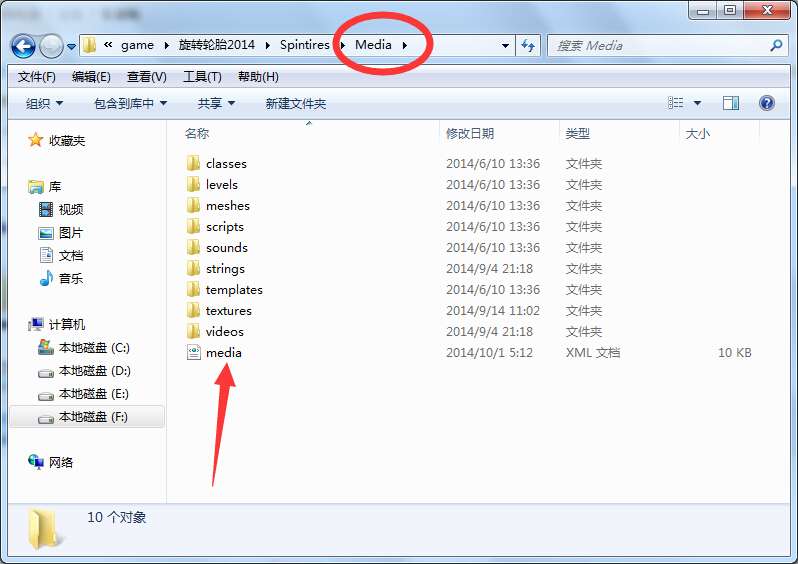The height and width of the screenshot is (564, 798).
Task: Select the meshes folder icon
Action: (x=193, y=205)
